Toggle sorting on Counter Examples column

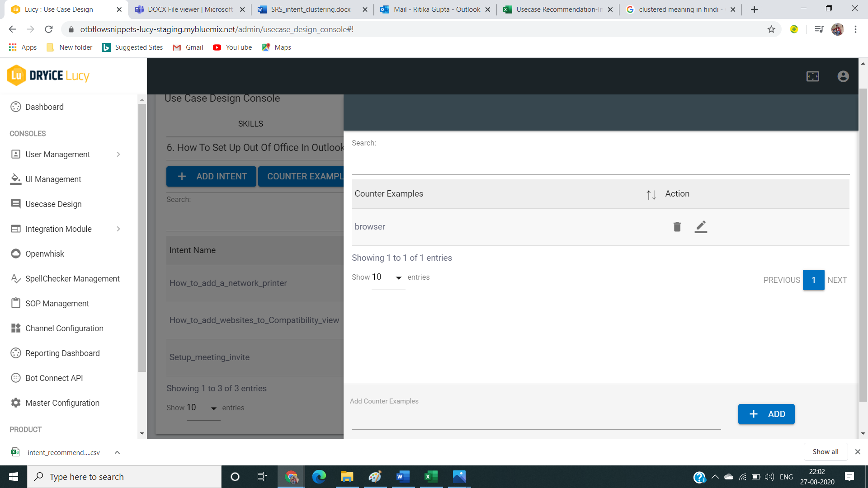tap(651, 194)
